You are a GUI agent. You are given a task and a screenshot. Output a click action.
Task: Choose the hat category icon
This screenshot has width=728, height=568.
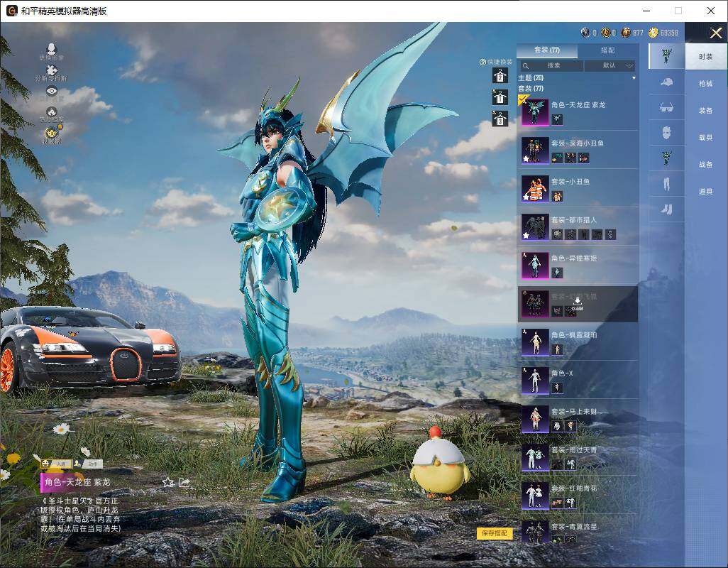tap(666, 82)
